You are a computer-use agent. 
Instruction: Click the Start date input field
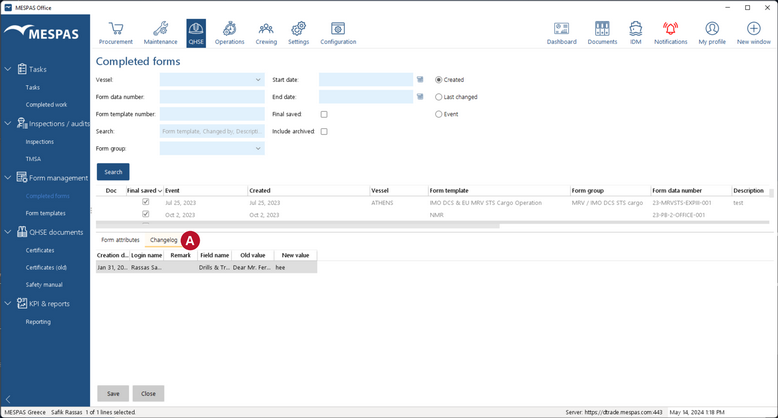click(366, 79)
